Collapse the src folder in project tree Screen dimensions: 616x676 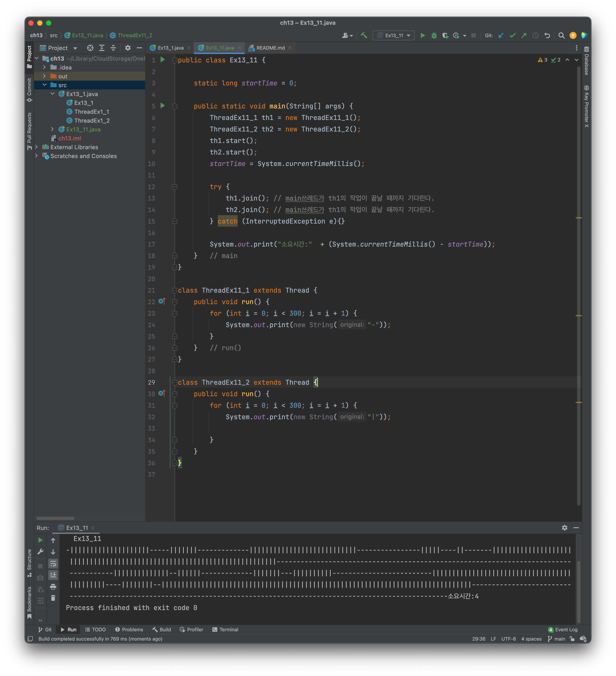pos(44,85)
